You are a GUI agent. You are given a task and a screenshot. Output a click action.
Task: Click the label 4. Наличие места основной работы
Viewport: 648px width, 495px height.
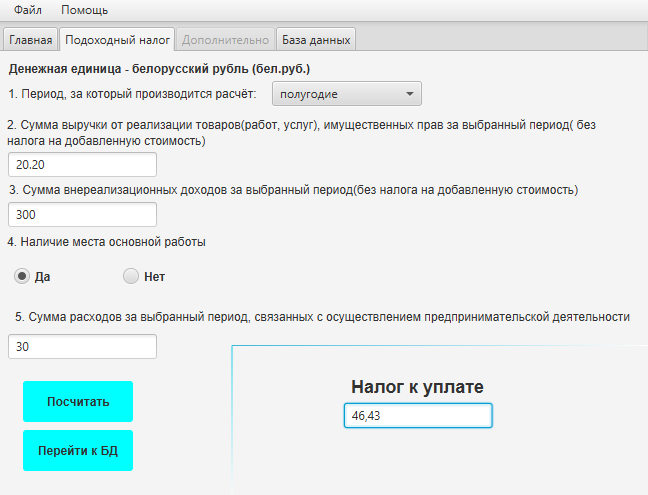click(107, 242)
